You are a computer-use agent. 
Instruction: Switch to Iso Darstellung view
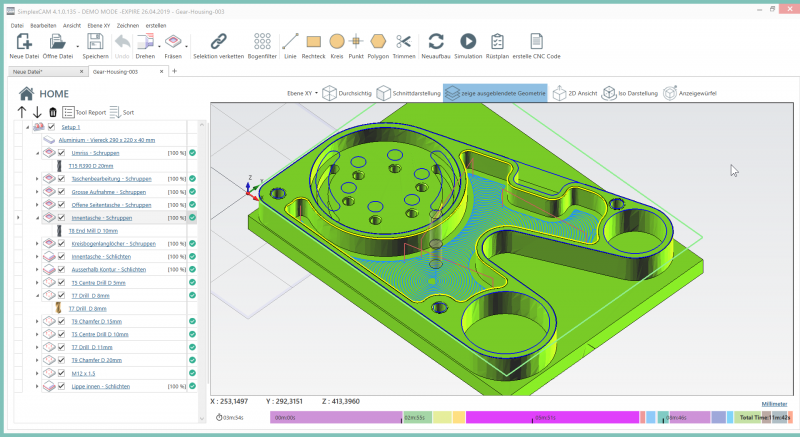(630, 93)
